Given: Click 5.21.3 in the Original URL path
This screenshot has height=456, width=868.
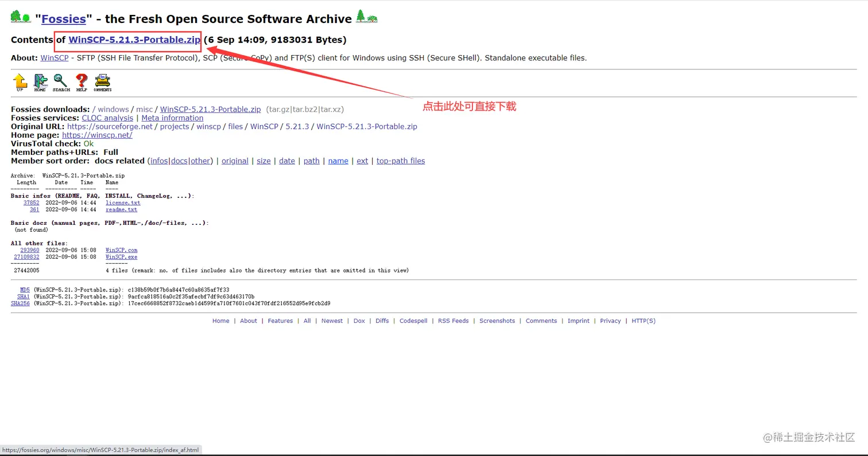Looking at the screenshot, I should pyautogui.click(x=297, y=127).
